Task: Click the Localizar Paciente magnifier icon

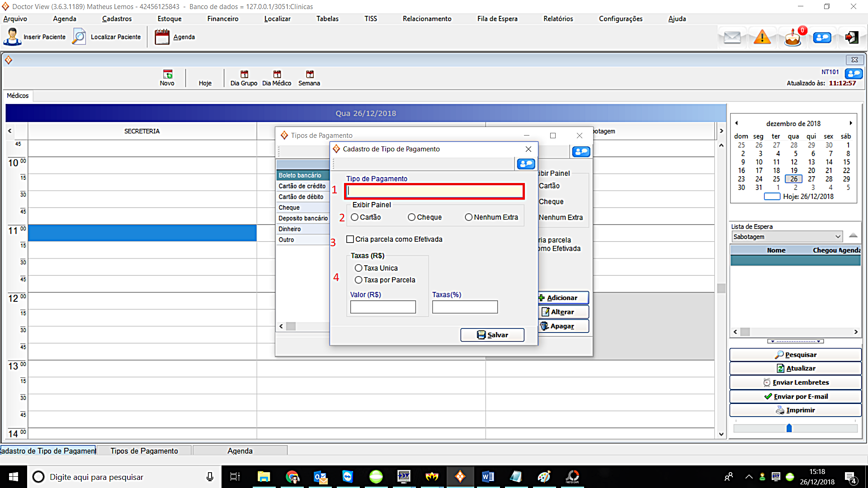Action: pos(79,37)
